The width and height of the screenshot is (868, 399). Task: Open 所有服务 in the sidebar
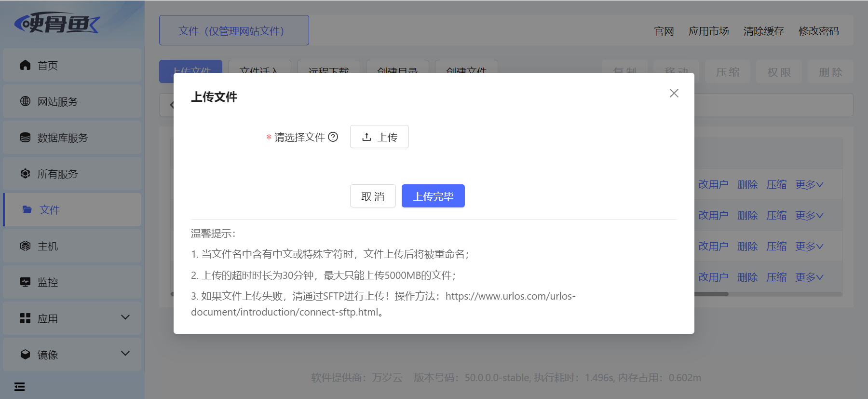tap(72, 174)
